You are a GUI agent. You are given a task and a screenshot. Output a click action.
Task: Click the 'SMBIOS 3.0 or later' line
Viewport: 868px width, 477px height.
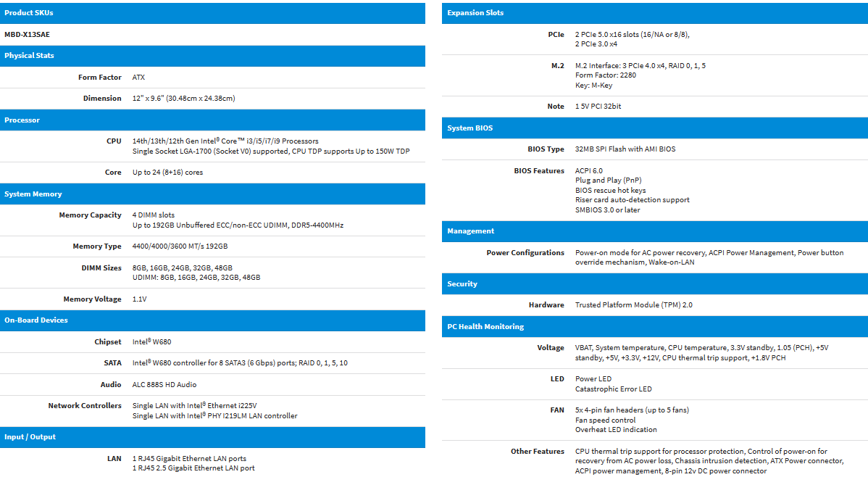click(608, 210)
